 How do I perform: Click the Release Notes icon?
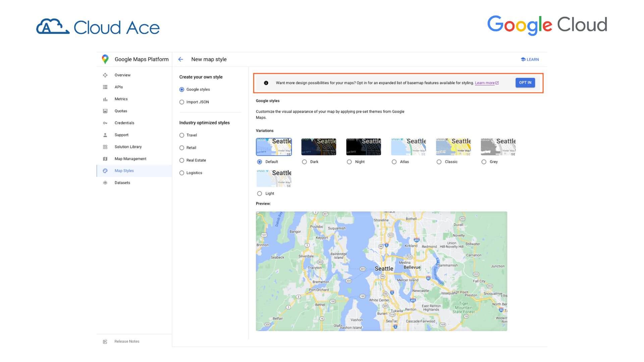click(x=105, y=342)
